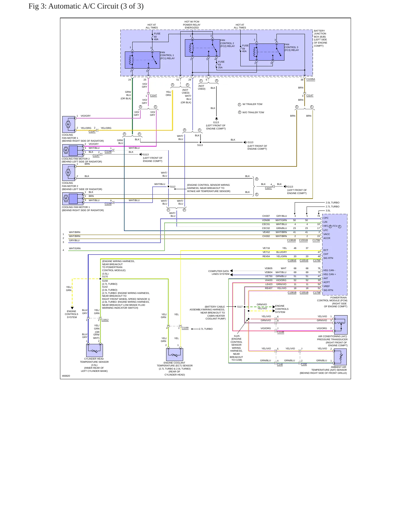The image size is (411, 532).
Task: Select the HS1 CAN - pin label
Action: (x=329, y=270)
